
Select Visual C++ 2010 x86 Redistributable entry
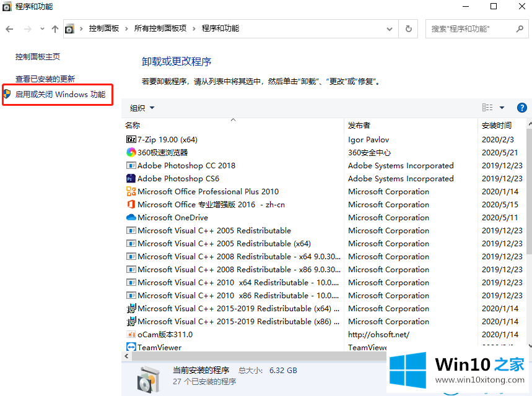point(238,295)
